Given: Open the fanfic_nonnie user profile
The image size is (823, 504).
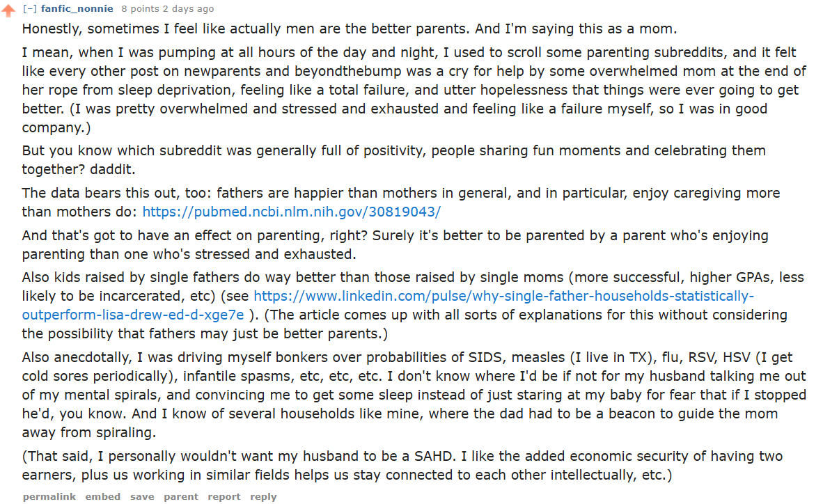Looking at the screenshot, I should pos(77,9).
